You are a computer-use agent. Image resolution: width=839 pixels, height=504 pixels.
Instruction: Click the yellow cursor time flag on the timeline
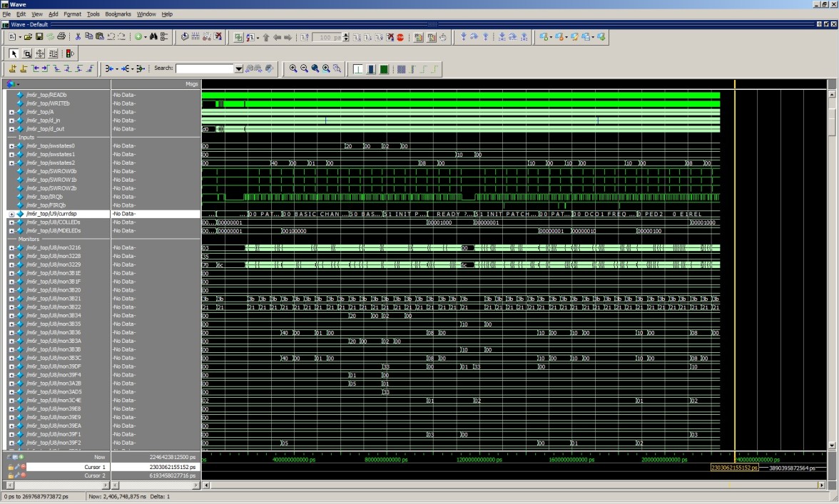734,468
